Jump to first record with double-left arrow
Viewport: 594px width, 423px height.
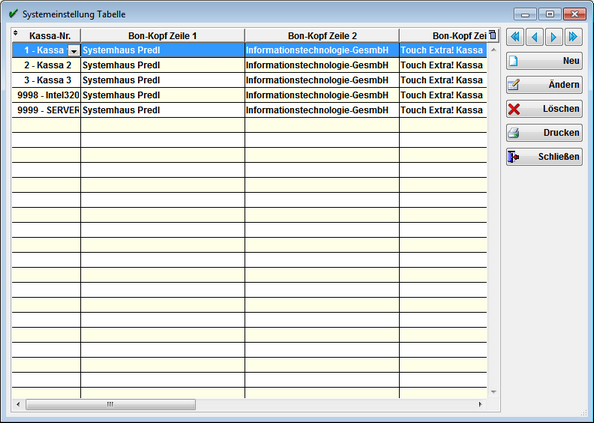click(x=515, y=37)
